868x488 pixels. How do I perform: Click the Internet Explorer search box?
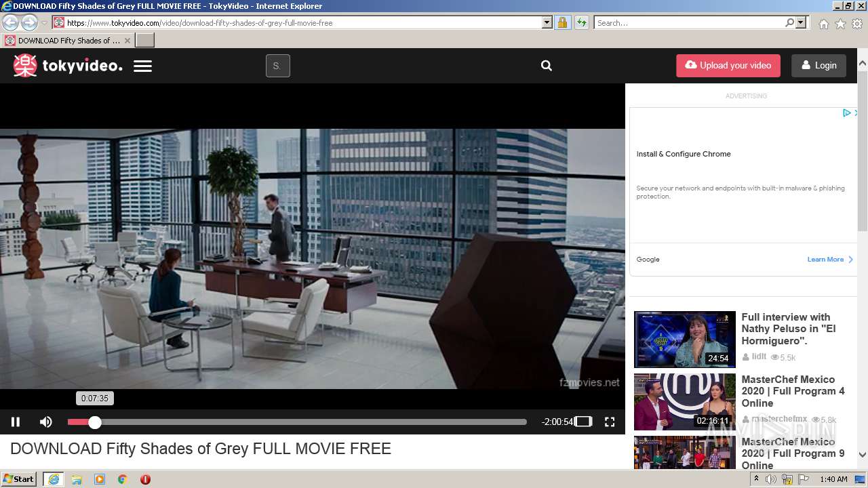(x=689, y=22)
